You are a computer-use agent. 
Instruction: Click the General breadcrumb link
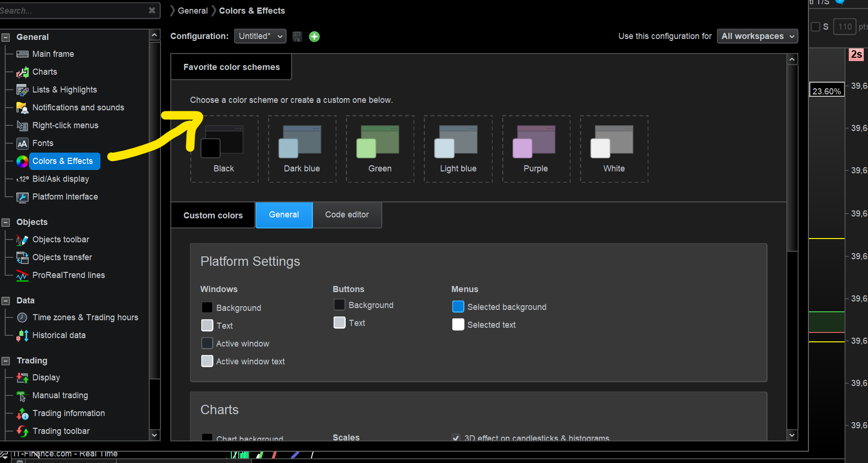click(193, 11)
